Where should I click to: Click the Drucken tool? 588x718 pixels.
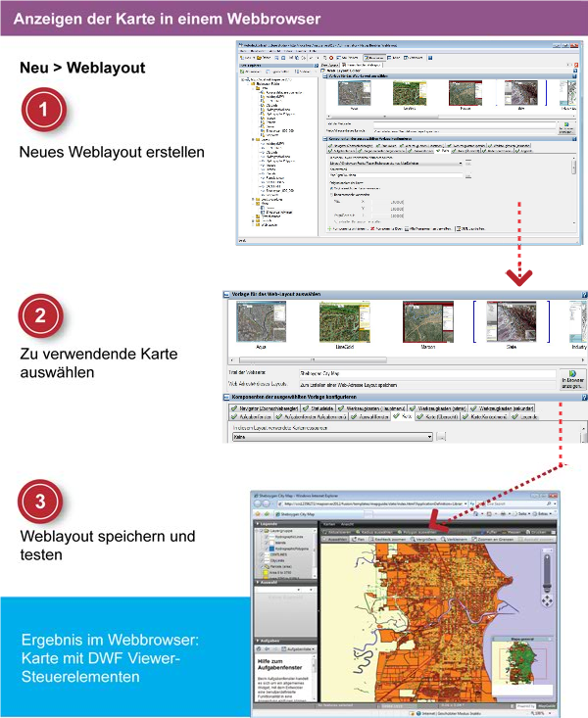point(536,532)
